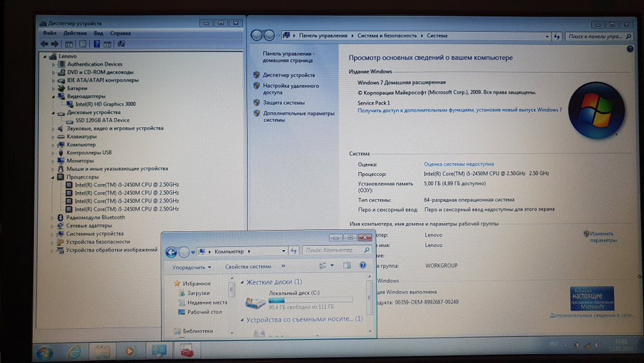Select Недавние места in navigation pane
This screenshot has height=363, width=644.
pos(207,302)
